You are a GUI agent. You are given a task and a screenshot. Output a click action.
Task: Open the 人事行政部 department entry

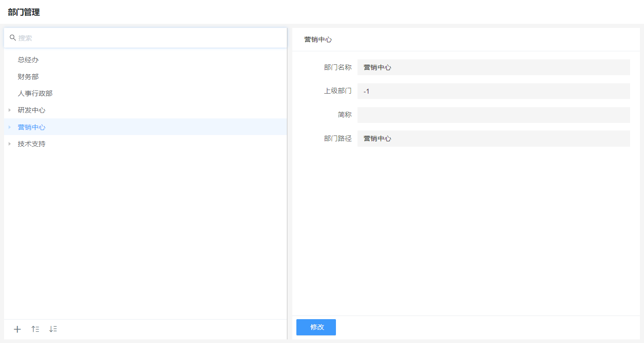click(35, 94)
